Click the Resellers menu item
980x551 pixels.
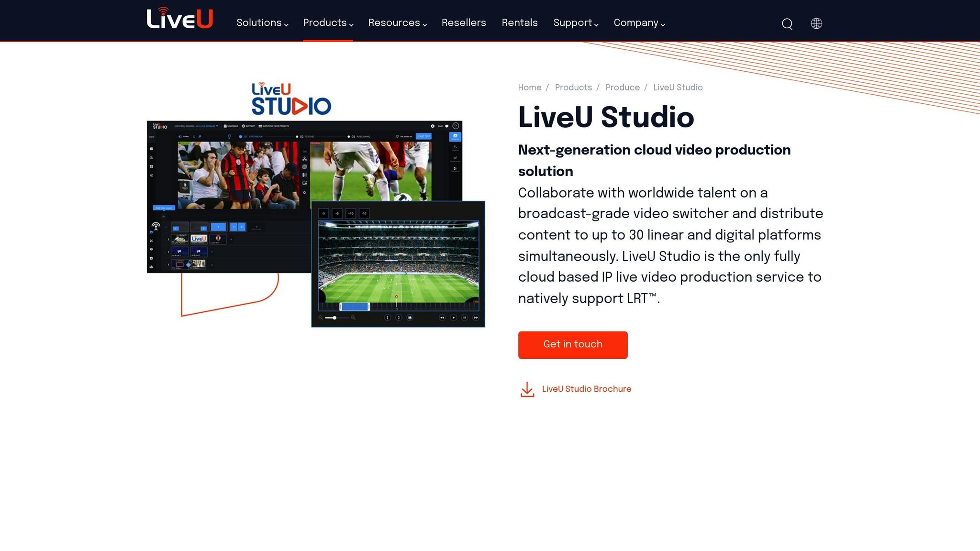point(463,22)
